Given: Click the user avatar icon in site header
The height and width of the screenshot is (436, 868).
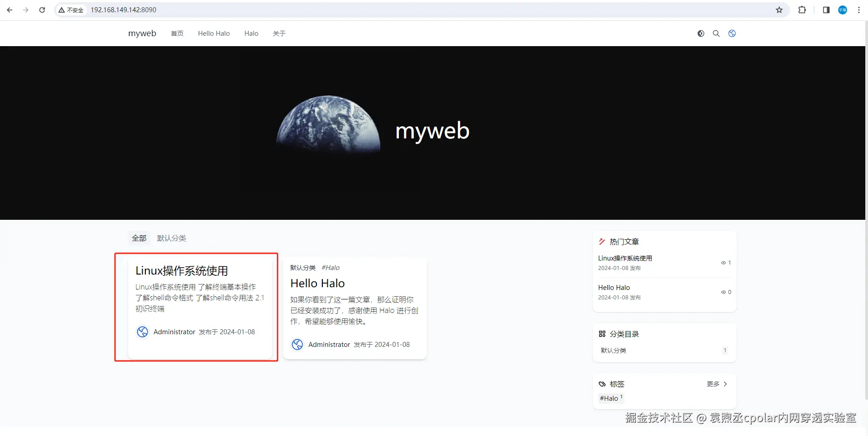Looking at the screenshot, I should click(732, 33).
